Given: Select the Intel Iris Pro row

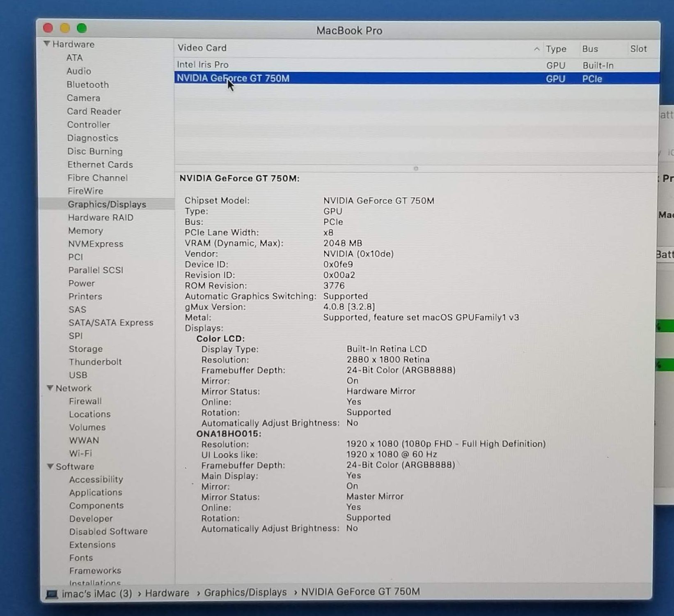Looking at the screenshot, I should point(203,64).
